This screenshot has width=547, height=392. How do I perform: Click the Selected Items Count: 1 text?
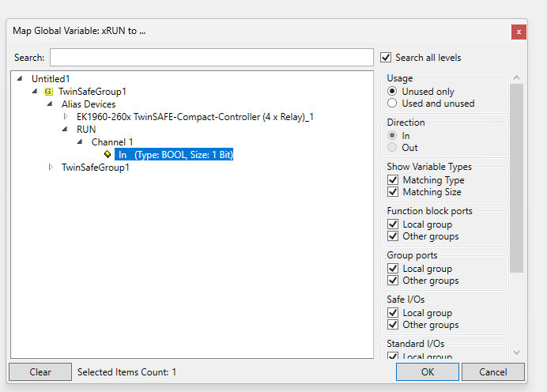126,372
